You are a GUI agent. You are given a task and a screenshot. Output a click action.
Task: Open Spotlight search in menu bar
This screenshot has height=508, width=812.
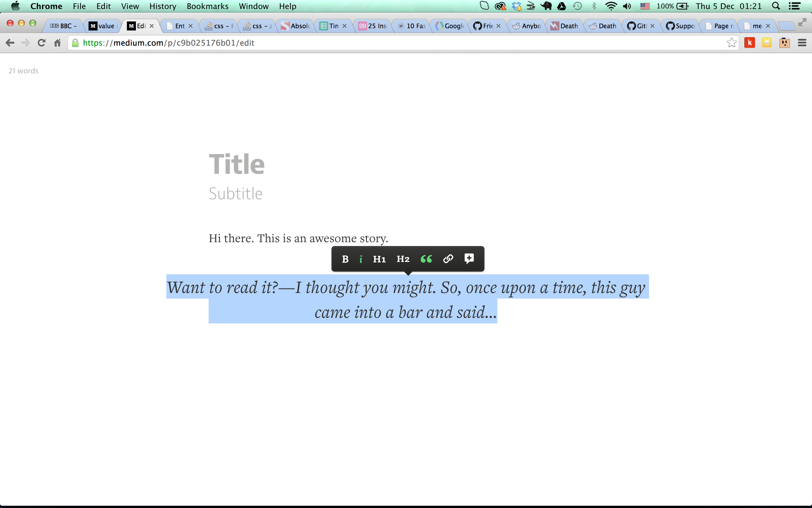[775, 6]
